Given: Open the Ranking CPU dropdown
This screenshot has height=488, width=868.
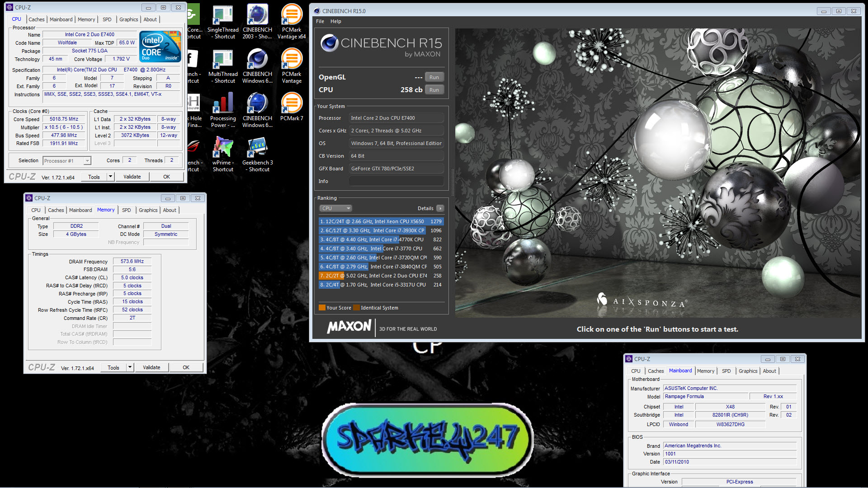Looking at the screenshot, I should point(335,208).
